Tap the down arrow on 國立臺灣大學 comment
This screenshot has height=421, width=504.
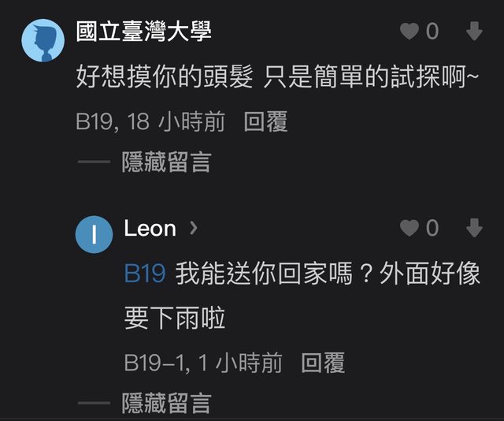(474, 32)
